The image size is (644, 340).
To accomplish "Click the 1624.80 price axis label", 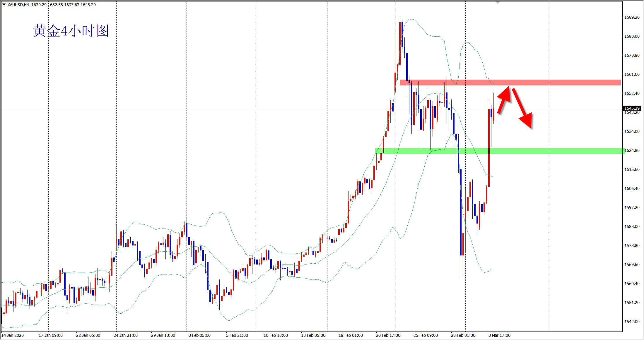I will tap(632, 150).
